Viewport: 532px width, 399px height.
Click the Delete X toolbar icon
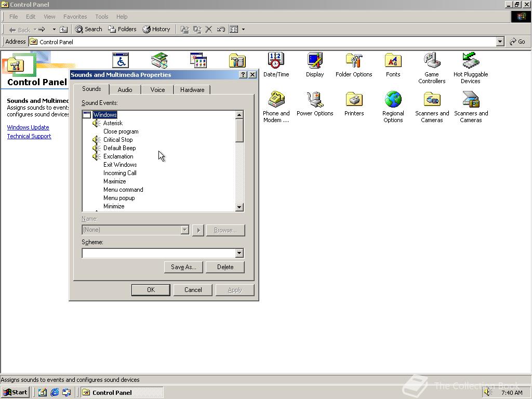tap(209, 30)
